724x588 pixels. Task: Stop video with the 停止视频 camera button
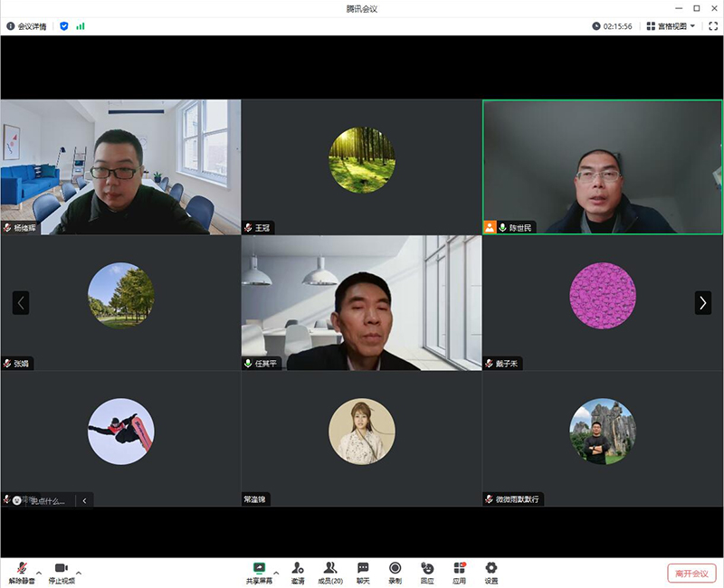[x=62, y=569]
